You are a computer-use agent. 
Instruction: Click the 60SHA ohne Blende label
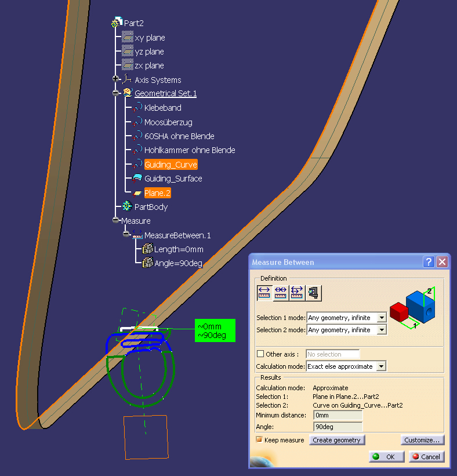[x=179, y=136]
